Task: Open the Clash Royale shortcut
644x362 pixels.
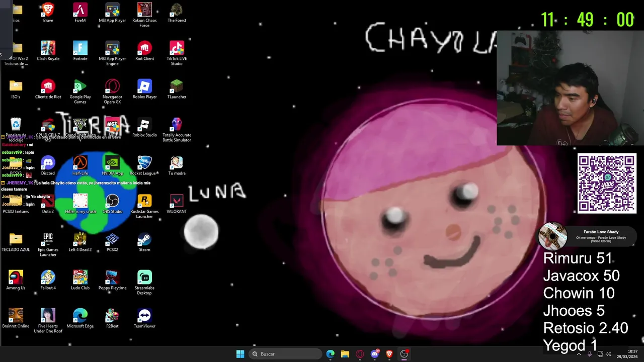Action: [x=48, y=51]
